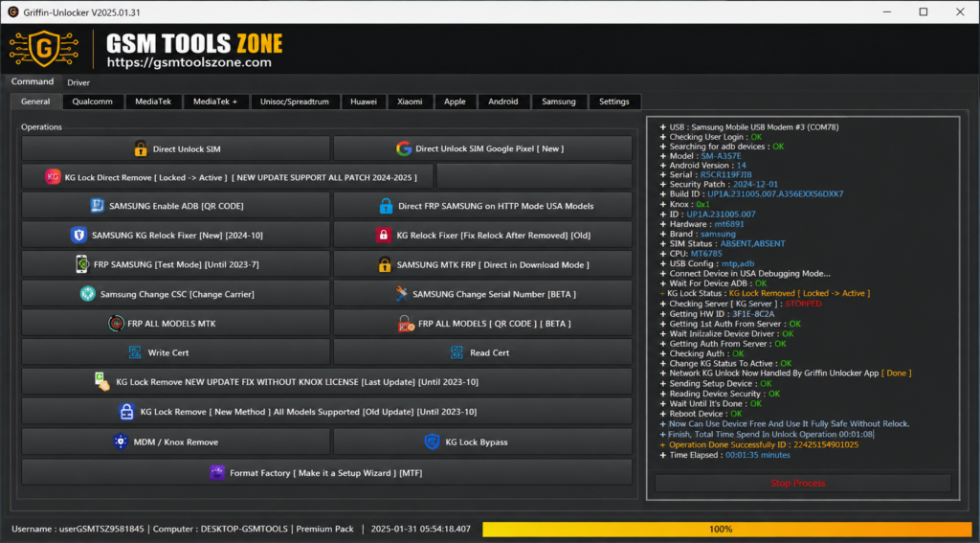
Task: Click the blue lock icon for Direct FRP SAMSUNG
Action: 386,205
